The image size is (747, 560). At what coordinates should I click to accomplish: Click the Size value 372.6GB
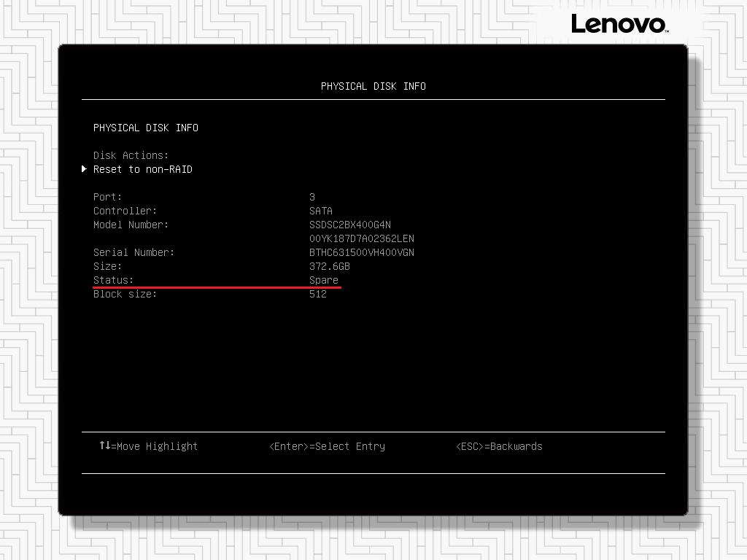pyautogui.click(x=330, y=266)
